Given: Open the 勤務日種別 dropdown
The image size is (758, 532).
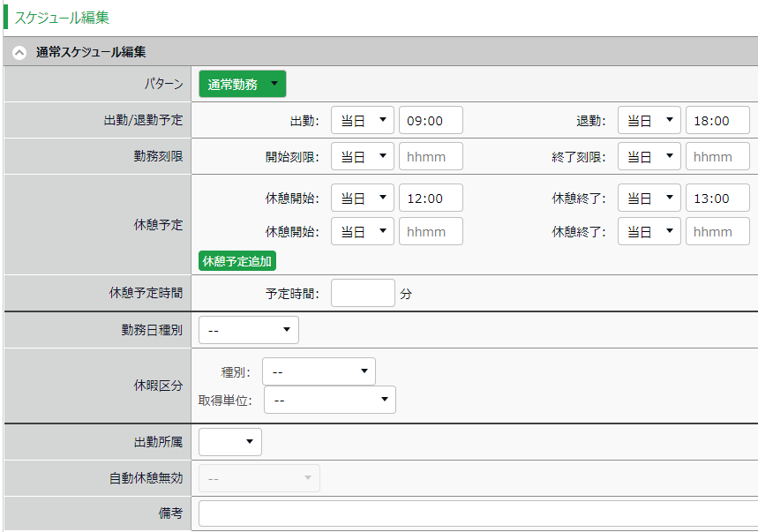Looking at the screenshot, I should 249,330.
